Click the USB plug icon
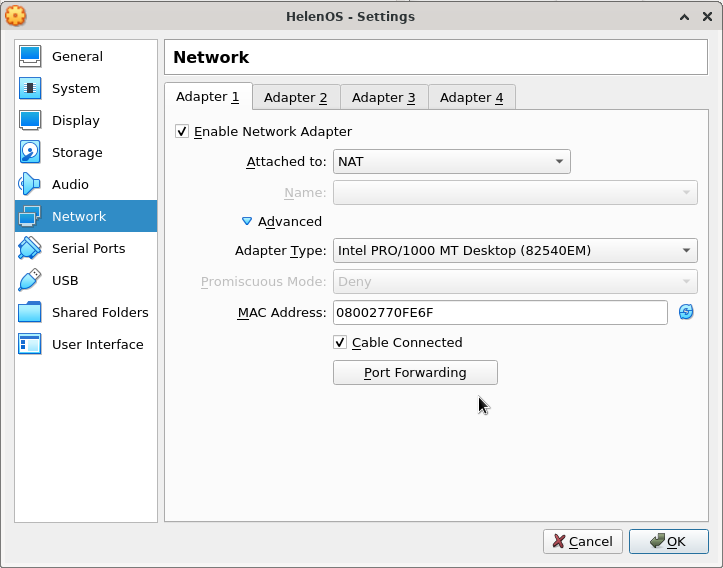723x568 pixels. coord(30,281)
